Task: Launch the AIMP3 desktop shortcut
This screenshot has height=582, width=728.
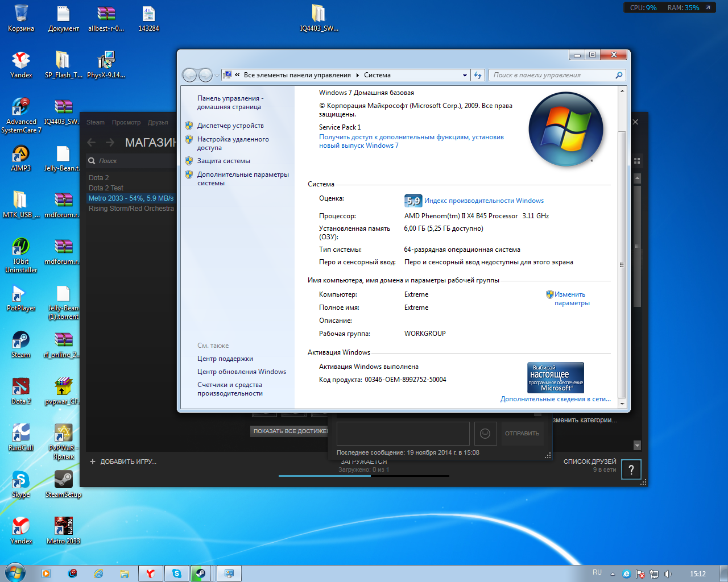Action: pos(21,158)
